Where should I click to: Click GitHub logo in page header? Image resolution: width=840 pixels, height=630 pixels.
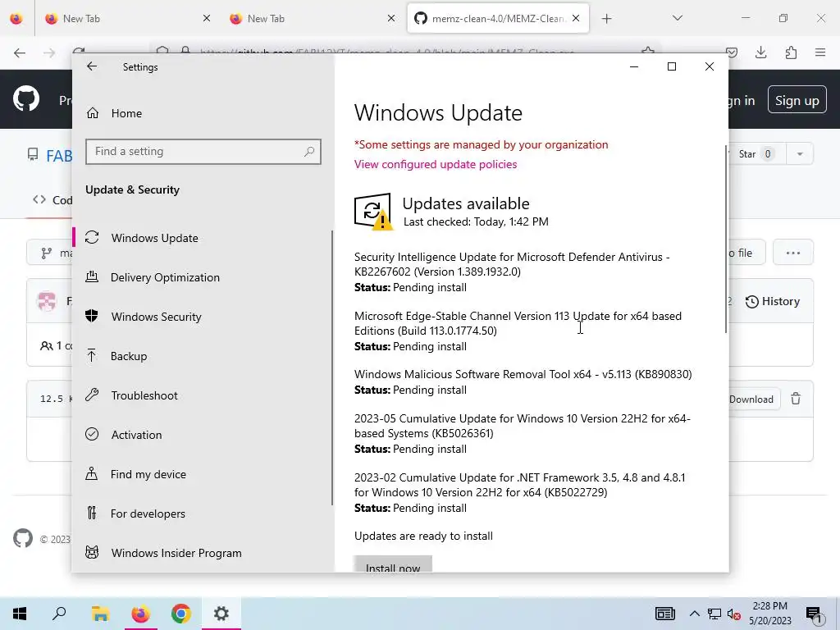click(25, 99)
